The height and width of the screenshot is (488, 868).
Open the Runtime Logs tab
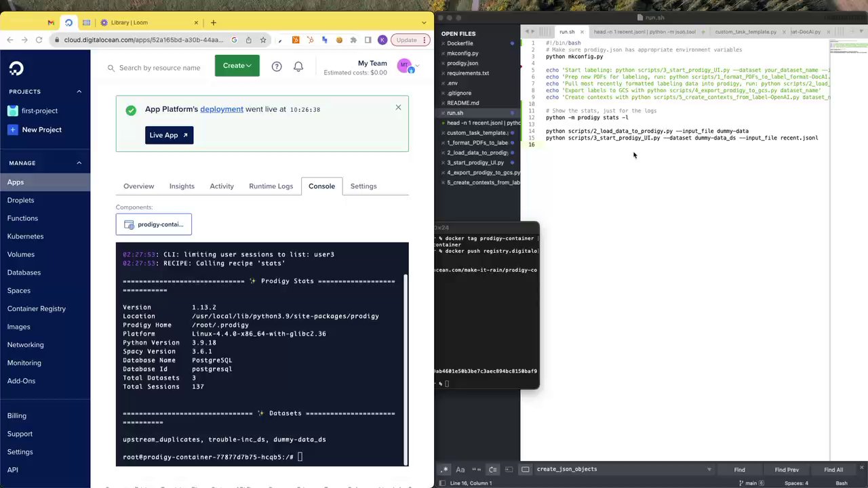click(x=271, y=186)
